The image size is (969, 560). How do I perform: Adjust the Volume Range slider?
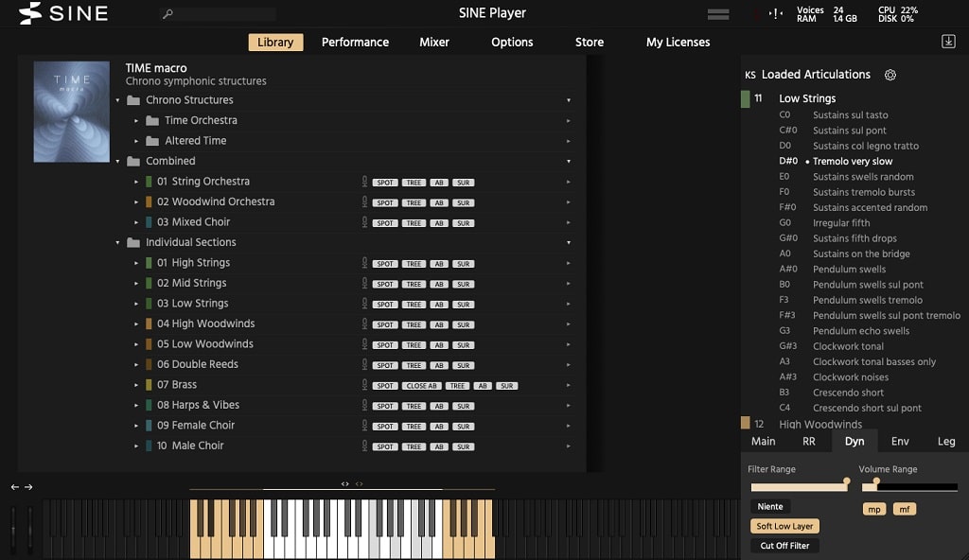click(909, 487)
